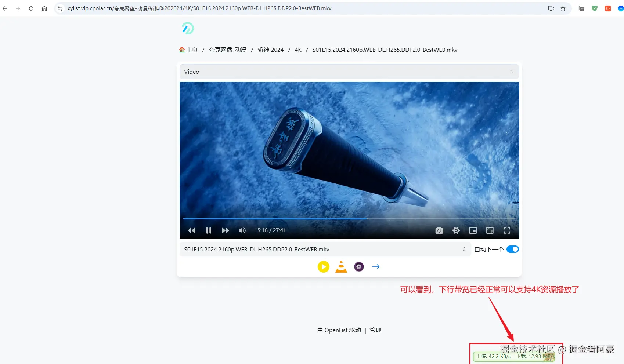
Task: Click the S01E15 file name in breadcrumb
Action: pos(385,50)
